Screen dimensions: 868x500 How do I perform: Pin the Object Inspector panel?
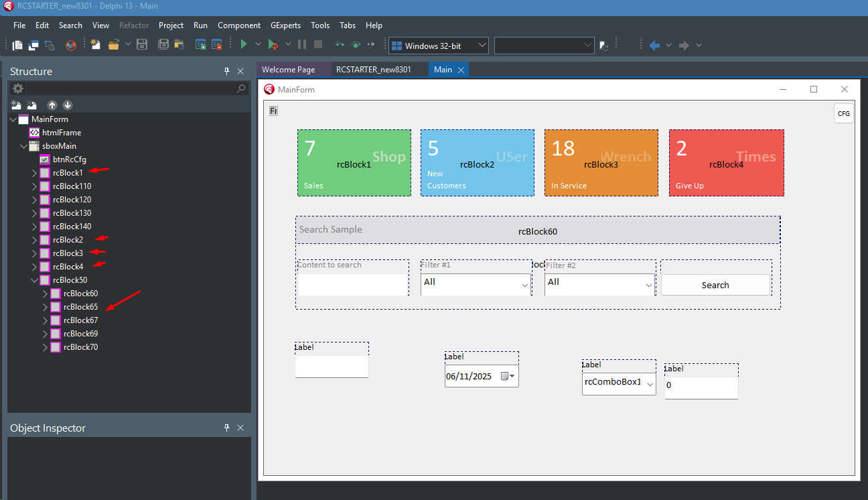point(227,428)
